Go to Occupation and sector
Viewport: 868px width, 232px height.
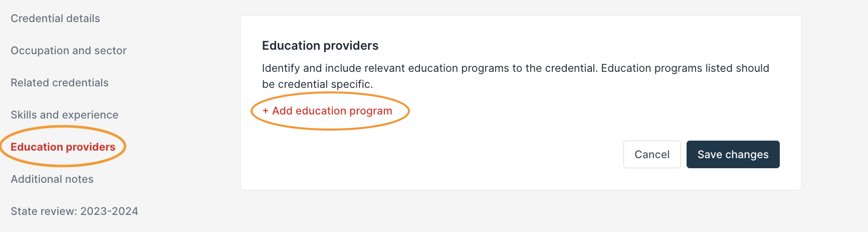point(69,51)
